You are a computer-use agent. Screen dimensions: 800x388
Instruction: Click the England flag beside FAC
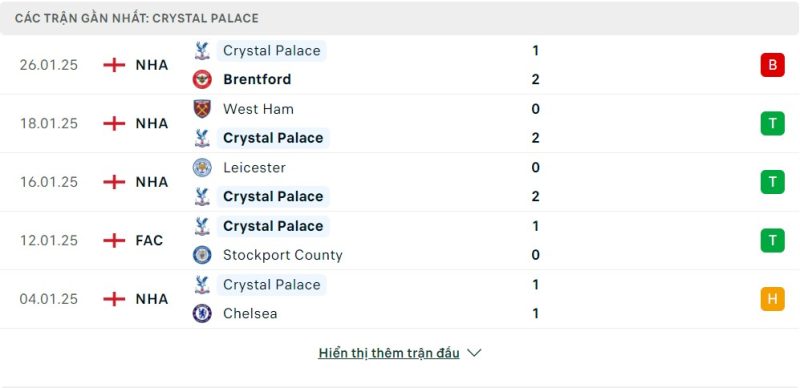[x=114, y=240]
